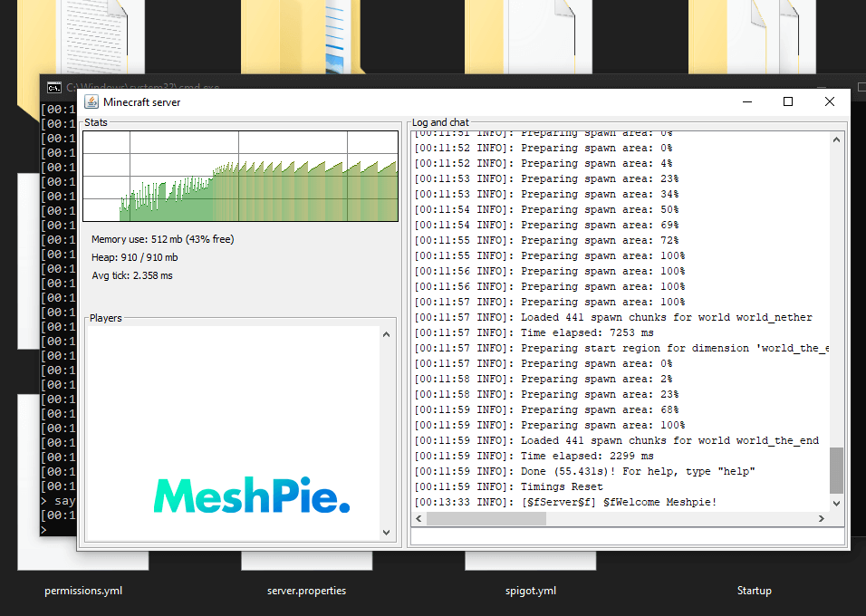Minimize the Minecraft server window

[747, 101]
